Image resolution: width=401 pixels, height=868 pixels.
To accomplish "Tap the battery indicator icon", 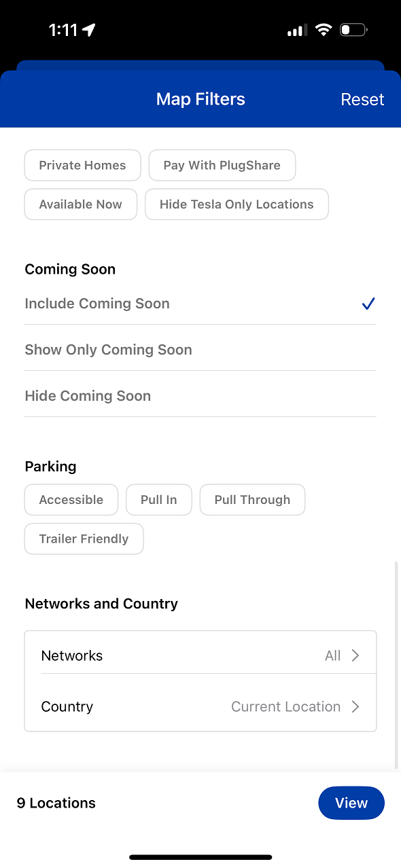I will pos(353,30).
